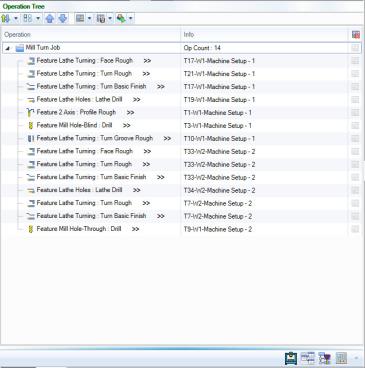Expand the >> arrows on the Lathe Drill T19 row
The width and height of the screenshot is (365, 368).
point(136,100)
